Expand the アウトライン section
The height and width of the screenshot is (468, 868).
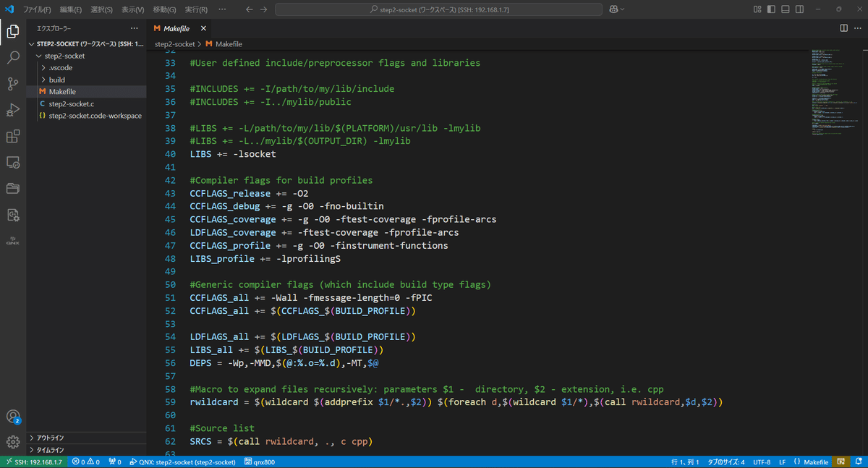click(x=51, y=437)
